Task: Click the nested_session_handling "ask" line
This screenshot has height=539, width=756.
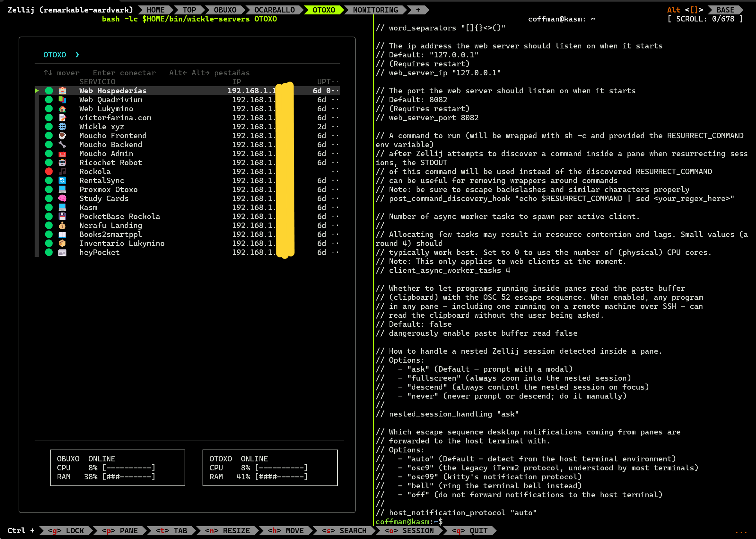Action: (447, 414)
